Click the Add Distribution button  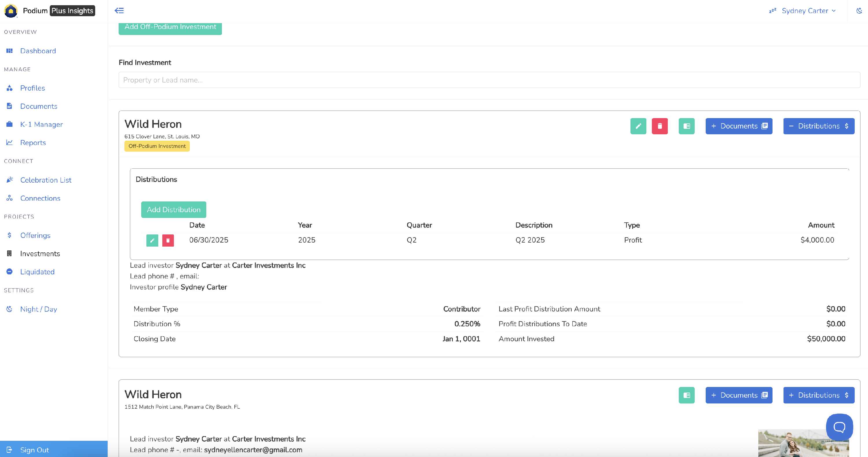[174, 210]
